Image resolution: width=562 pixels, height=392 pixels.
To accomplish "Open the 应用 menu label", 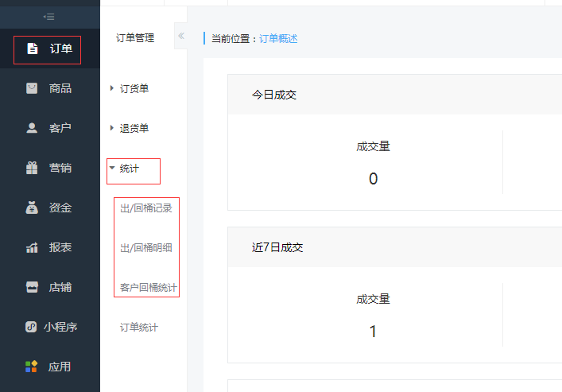I will point(60,367).
